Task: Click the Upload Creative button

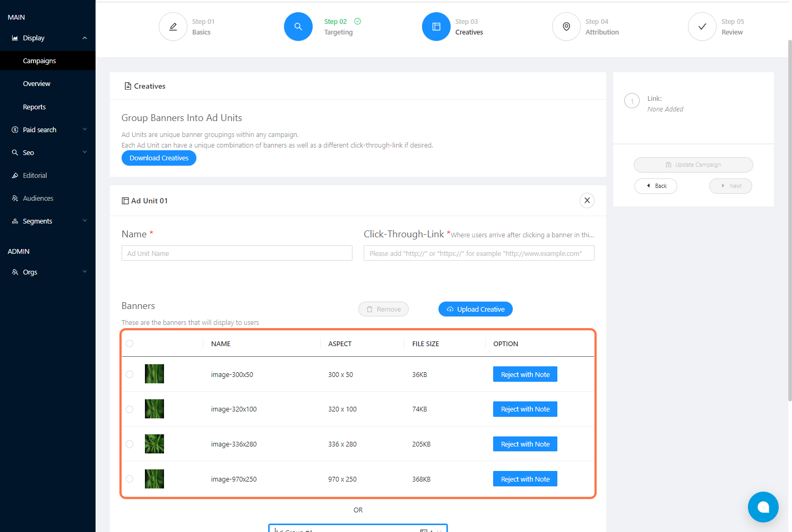Action: pyautogui.click(x=476, y=309)
